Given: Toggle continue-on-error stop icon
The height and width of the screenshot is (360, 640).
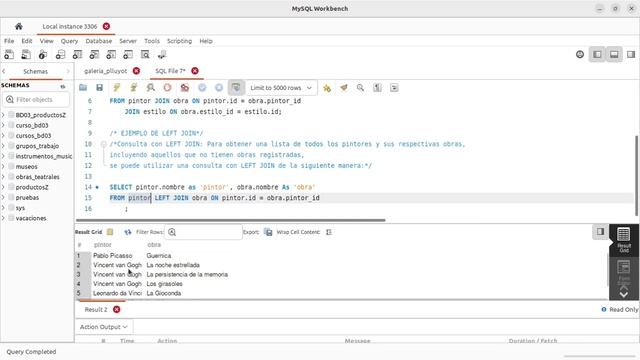Looking at the screenshot, I should click(184, 88).
